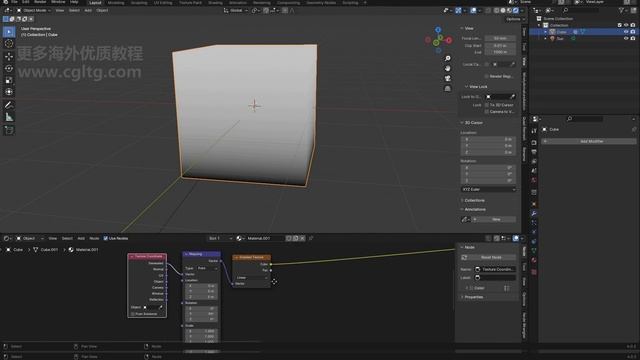Open the Tool tab in Properties editor
640x360 pixels.
tap(534, 131)
